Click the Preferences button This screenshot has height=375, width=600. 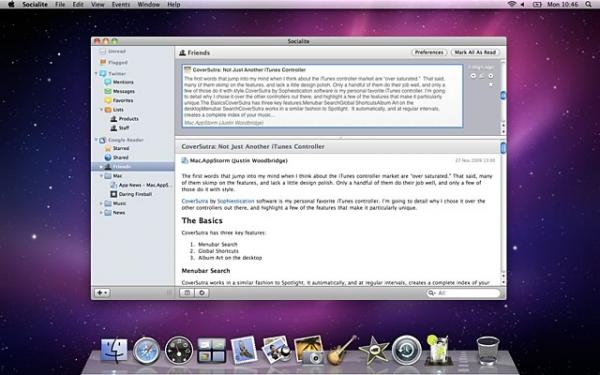(x=429, y=52)
